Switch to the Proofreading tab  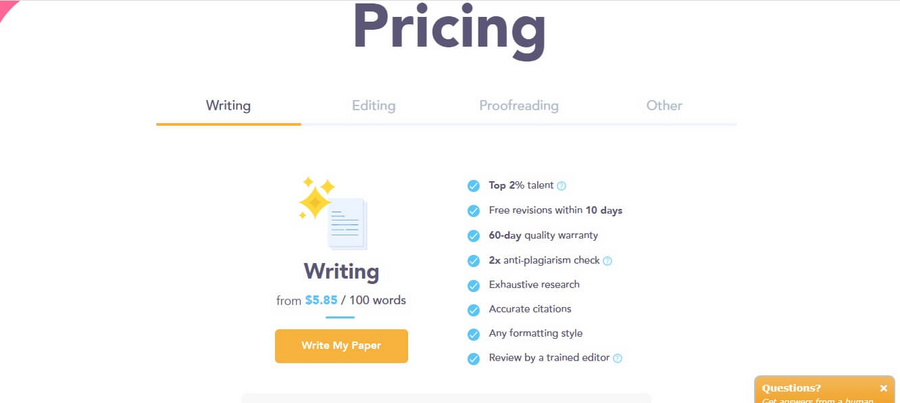pos(519,106)
